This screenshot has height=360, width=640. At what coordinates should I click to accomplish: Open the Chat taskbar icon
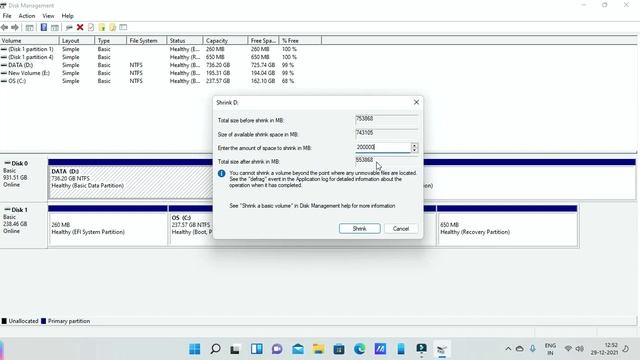pos(277,349)
